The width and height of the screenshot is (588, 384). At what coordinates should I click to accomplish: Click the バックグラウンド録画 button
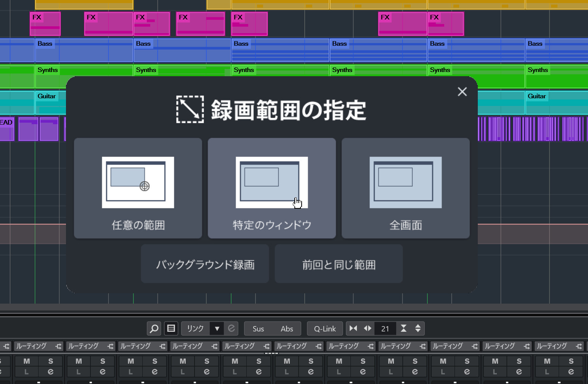(205, 264)
